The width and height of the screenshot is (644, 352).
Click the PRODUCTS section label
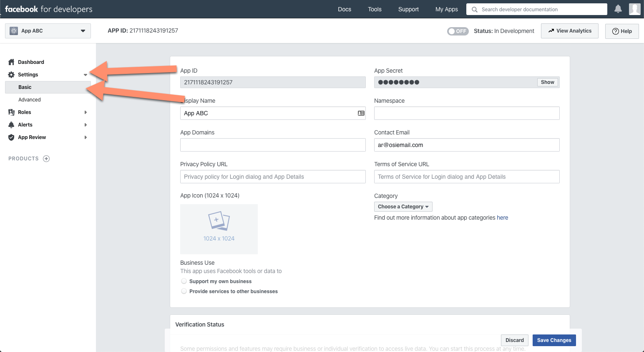point(23,159)
